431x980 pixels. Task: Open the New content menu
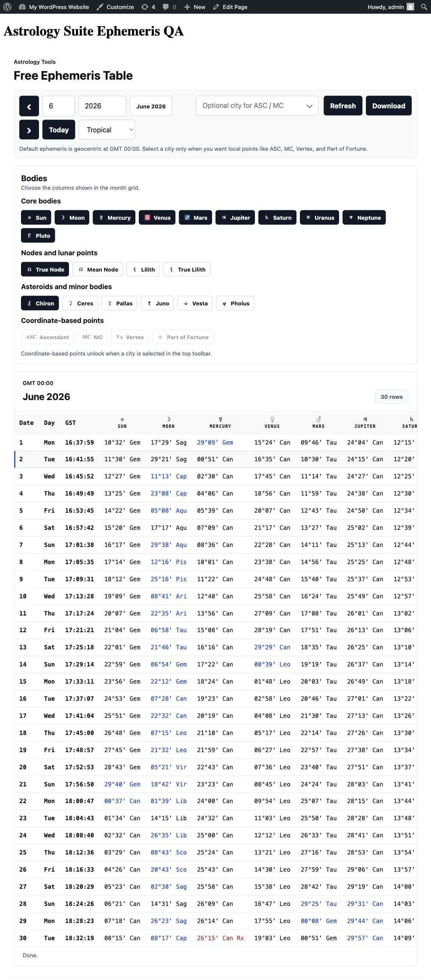[x=195, y=7]
